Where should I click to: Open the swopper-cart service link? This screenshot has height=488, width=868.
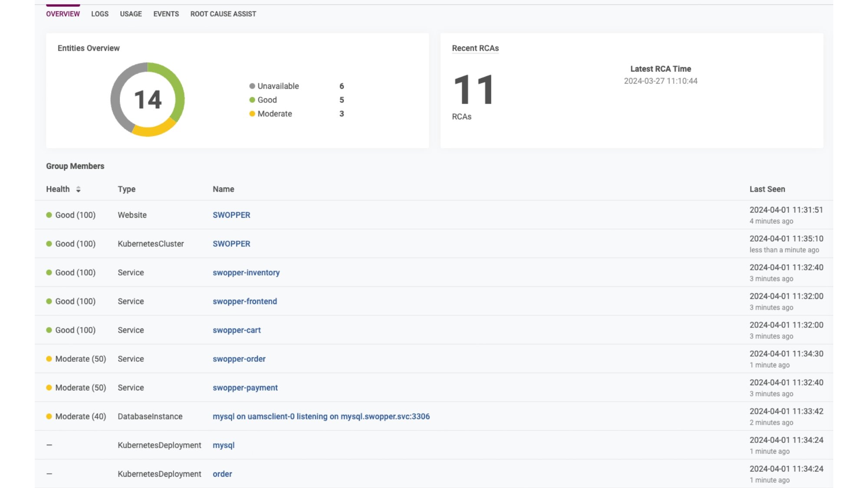click(237, 330)
